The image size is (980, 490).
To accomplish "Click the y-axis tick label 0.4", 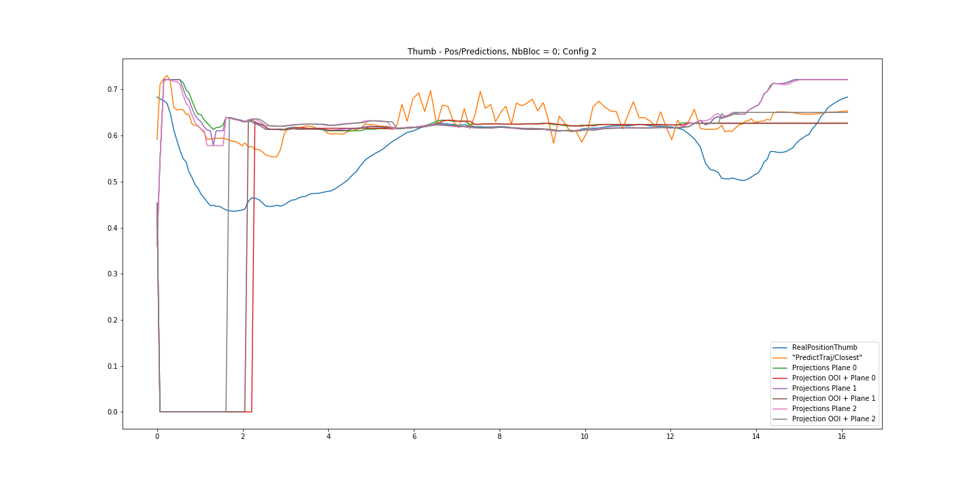I will 111,228.
